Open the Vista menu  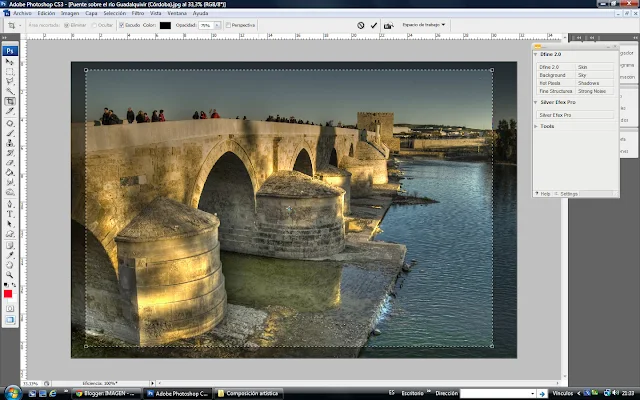(156, 13)
